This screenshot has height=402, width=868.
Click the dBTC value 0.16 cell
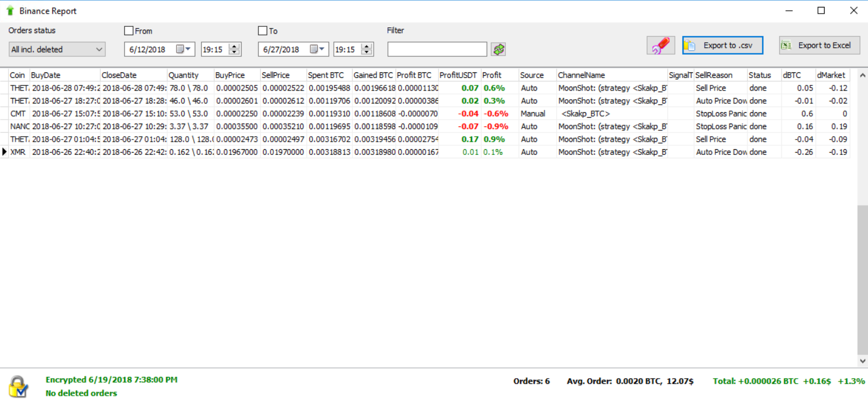click(x=799, y=126)
